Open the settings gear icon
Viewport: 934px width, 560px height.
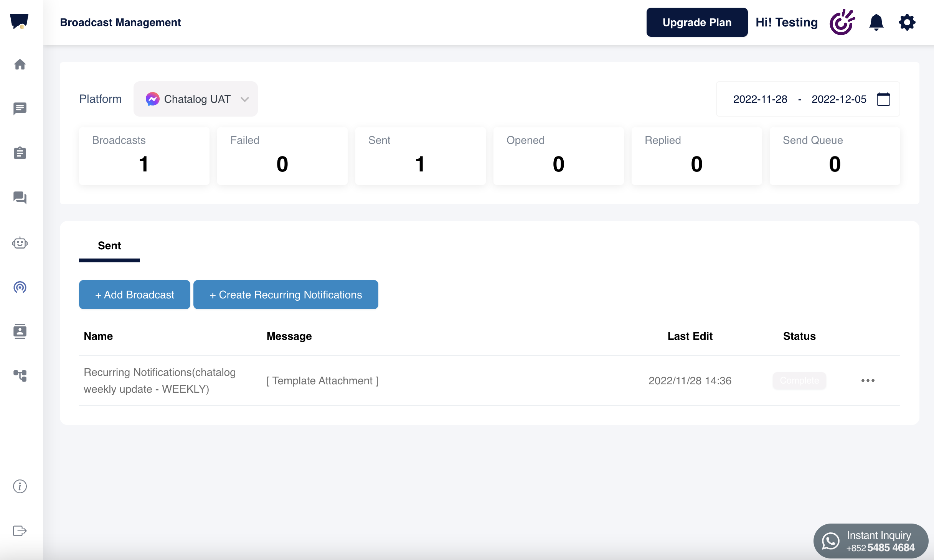(x=907, y=22)
